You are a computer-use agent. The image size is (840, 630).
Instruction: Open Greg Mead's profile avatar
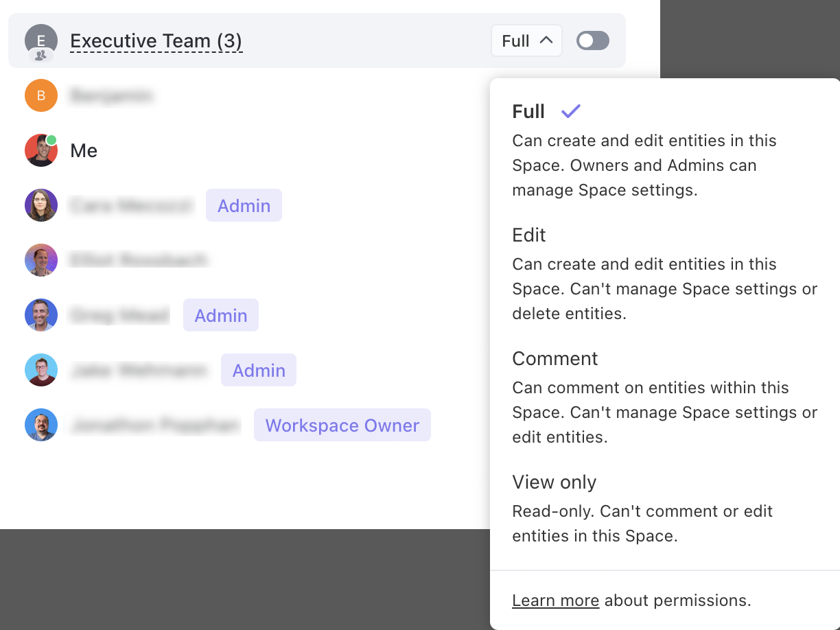pyautogui.click(x=40, y=315)
